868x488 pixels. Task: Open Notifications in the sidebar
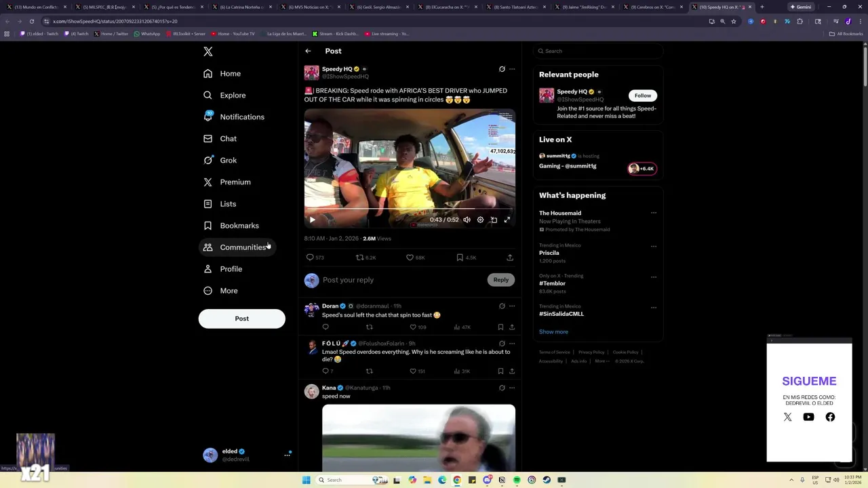(235, 117)
